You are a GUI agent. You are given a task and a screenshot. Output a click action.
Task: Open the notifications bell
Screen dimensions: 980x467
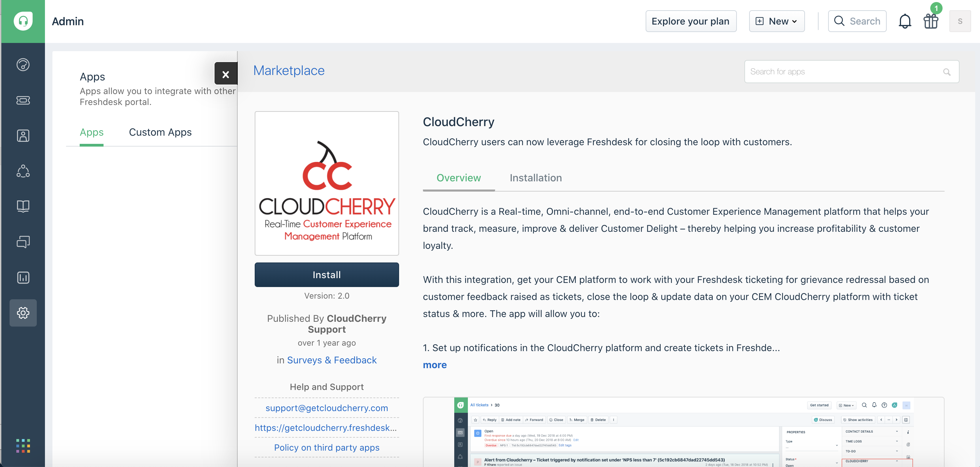pyautogui.click(x=905, y=21)
